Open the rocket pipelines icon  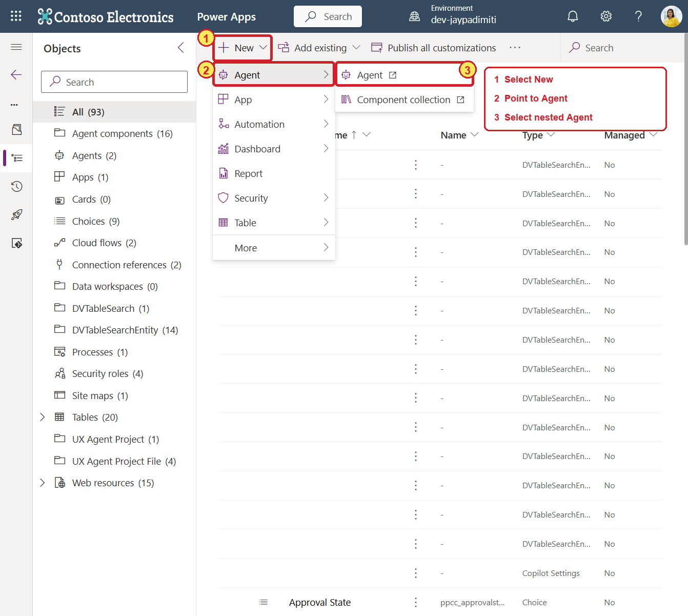(x=17, y=214)
